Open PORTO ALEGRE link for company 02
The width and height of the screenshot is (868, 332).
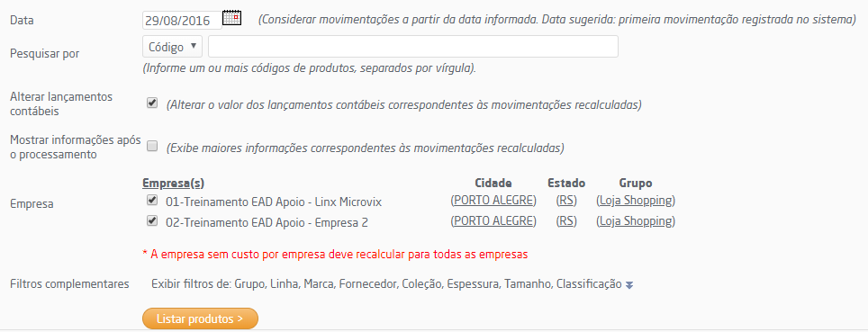coord(493,221)
